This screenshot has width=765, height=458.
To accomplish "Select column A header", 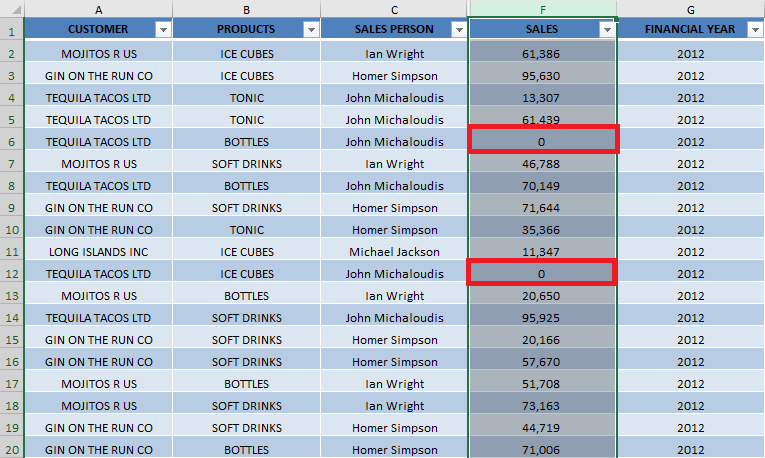I will tap(99, 9).
